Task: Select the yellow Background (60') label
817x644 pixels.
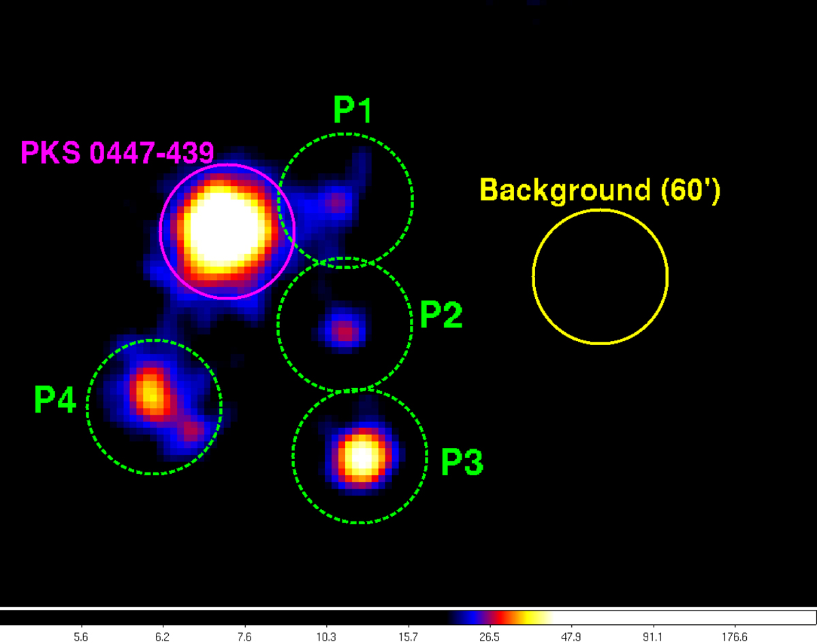Action: (599, 190)
